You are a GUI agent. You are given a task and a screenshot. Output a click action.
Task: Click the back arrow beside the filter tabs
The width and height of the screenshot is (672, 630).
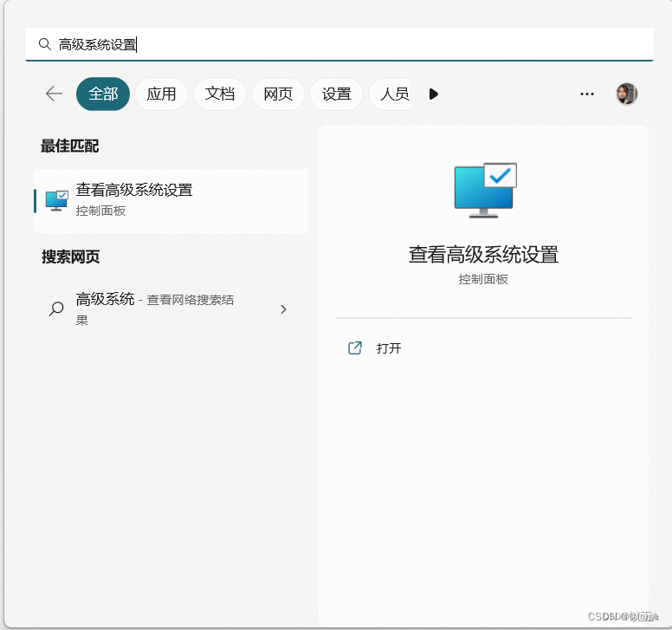(x=54, y=94)
